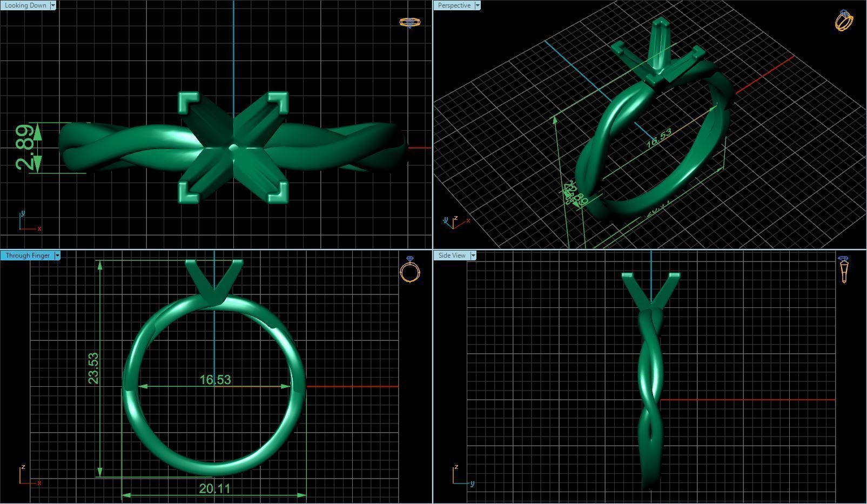Select the 16.53 dimension in Perspective view

(x=658, y=138)
